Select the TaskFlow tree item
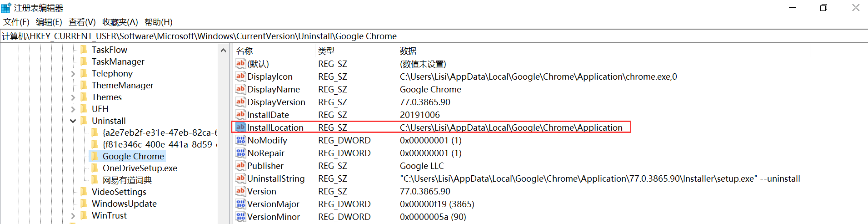The height and width of the screenshot is (224, 868). click(x=110, y=50)
